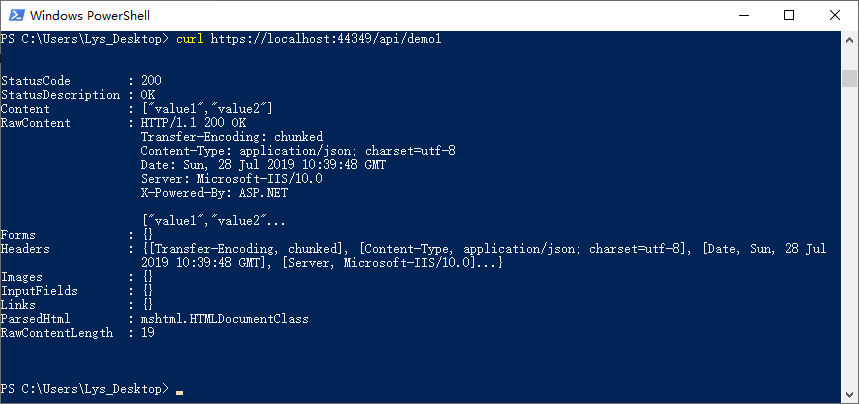
Task: Minimize the Windows PowerShell window
Action: pyautogui.click(x=743, y=15)
